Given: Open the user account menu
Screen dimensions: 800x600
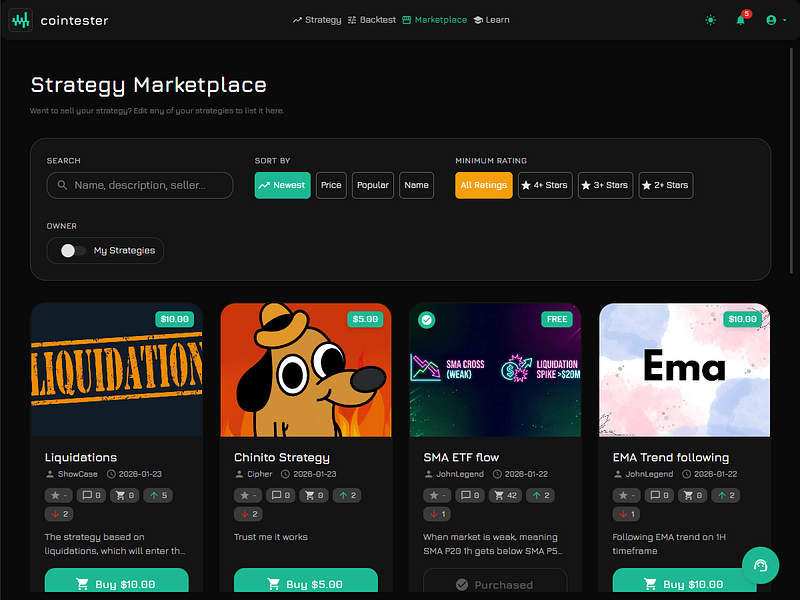Looking at the screenshot, I should click(776, 20).
